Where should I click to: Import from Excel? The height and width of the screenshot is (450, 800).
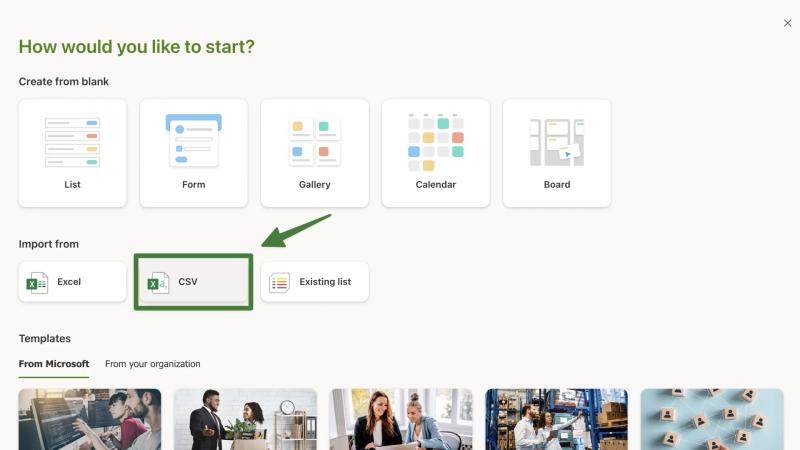(x=72, y=282)
